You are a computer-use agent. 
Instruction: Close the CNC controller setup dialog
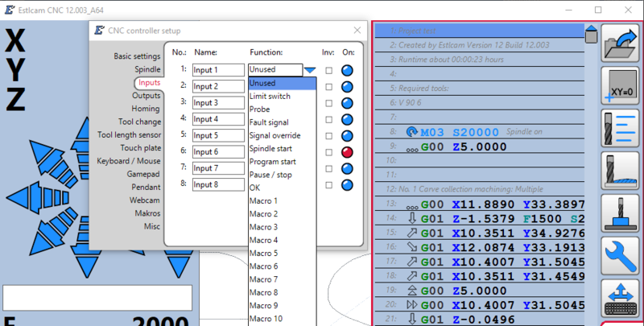[x=357, y=31]
